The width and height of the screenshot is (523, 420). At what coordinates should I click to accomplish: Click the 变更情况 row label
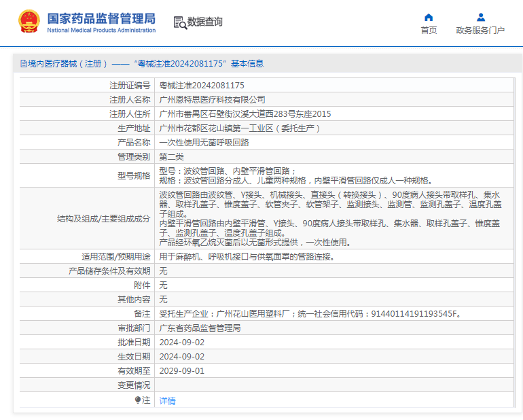(133, 385)
